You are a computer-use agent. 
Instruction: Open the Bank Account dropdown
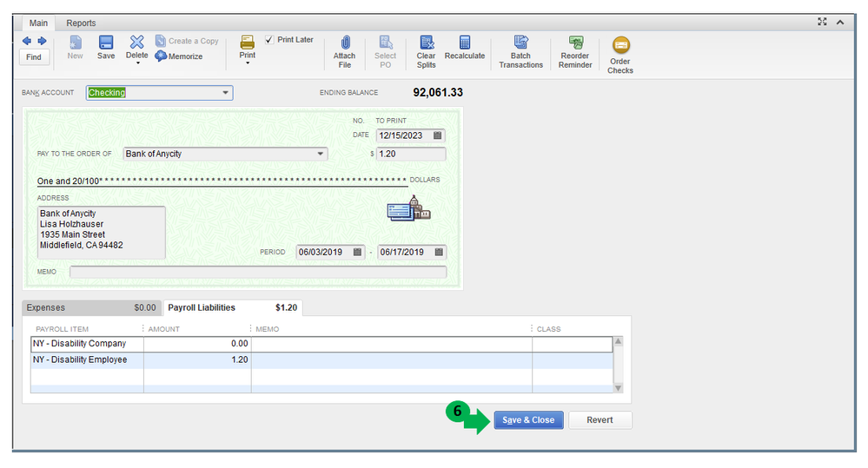(225, 92)
